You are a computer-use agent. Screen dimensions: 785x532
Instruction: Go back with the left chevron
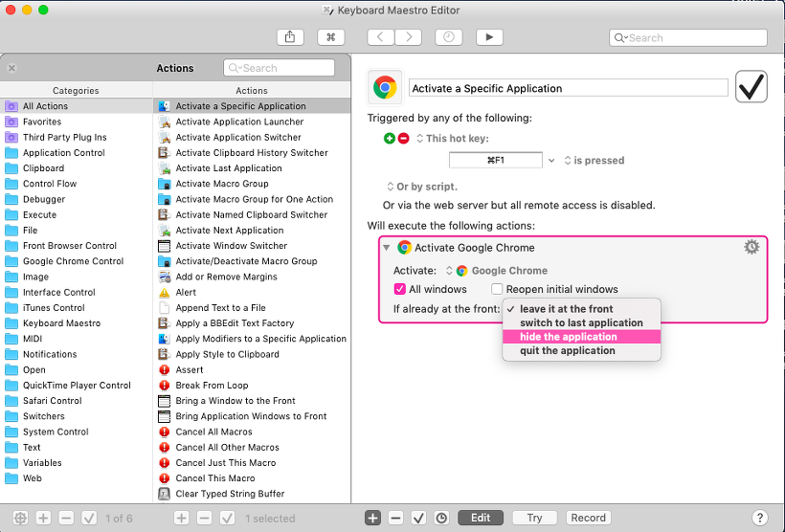380,37
